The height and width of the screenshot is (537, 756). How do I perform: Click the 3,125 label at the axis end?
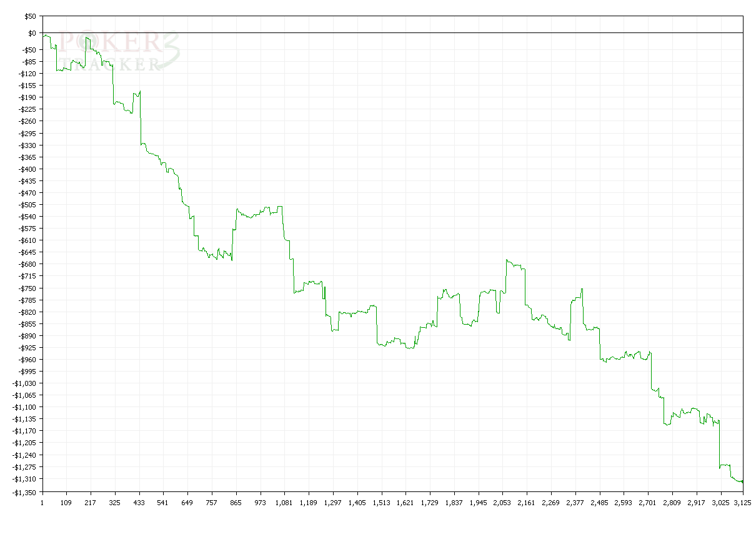pyautogui.click(x=742, y=502)
